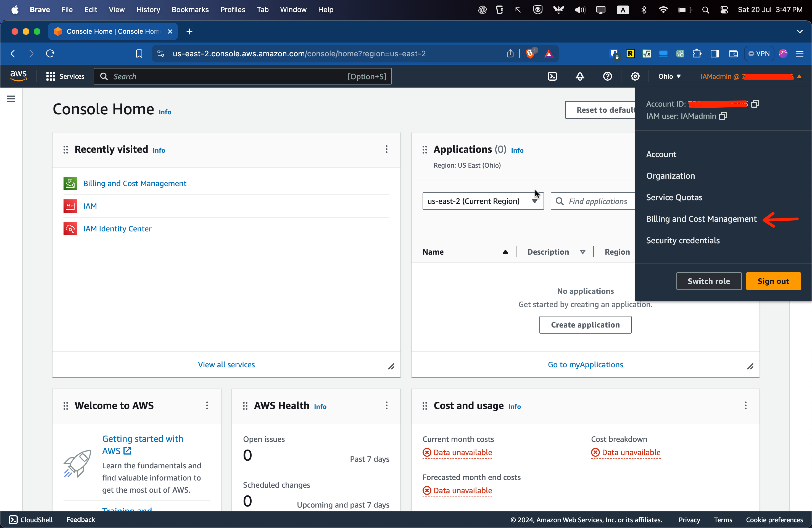Toggle the Brave VPN button
This screenshot has height=528, width=812.
(759, 54)
